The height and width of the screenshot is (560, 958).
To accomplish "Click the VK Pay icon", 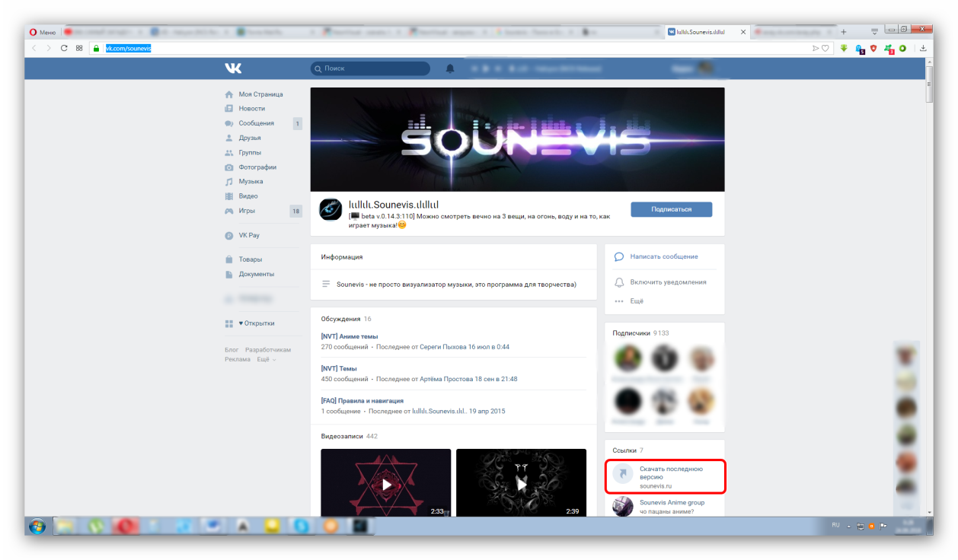I will coord(229,235).
